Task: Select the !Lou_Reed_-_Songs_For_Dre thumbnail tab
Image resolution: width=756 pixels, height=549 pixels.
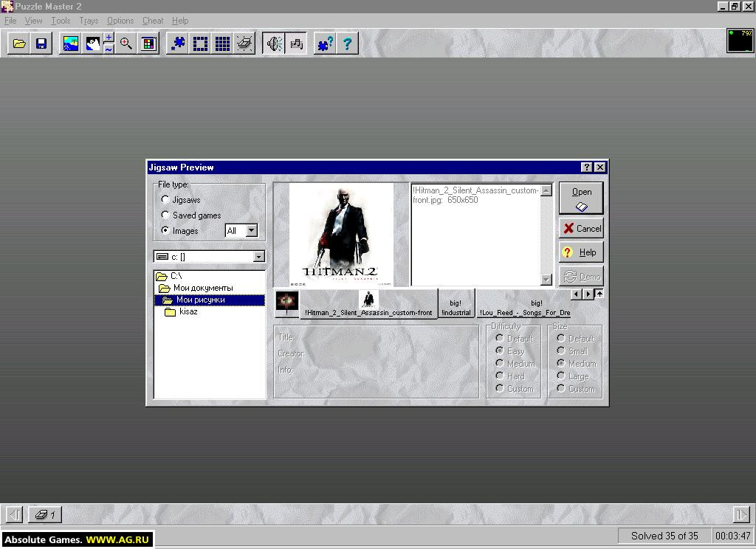Action: tap(525, 304)
